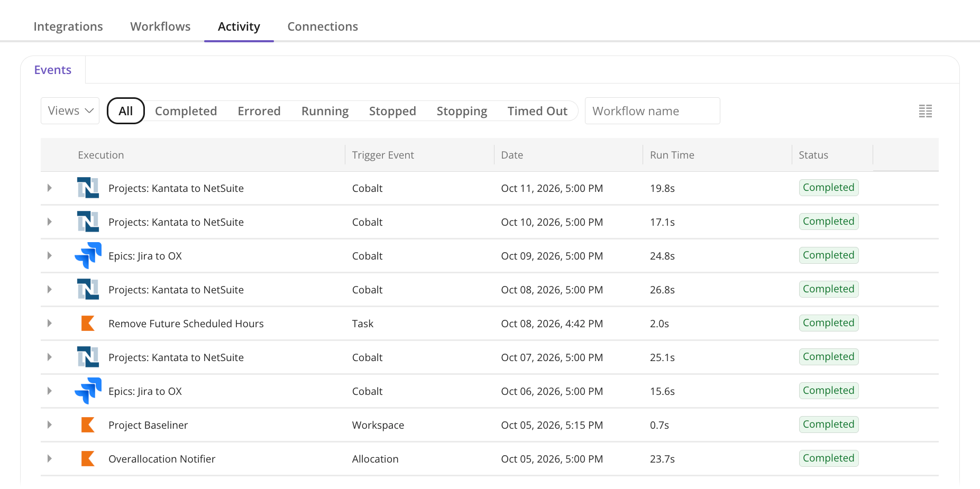This screenshot has width=980, height=489.
Task: Click the 'Oct 08, 2026, 4:42 PM' date
Action: (x=552, y=324)
